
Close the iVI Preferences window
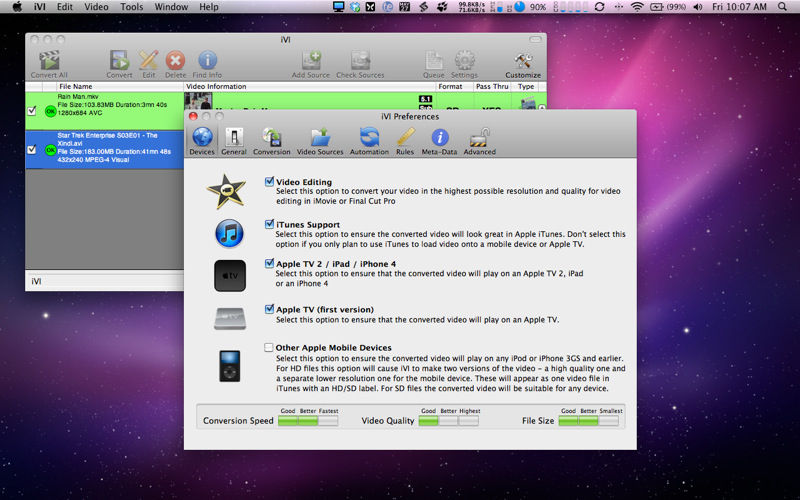193,116
